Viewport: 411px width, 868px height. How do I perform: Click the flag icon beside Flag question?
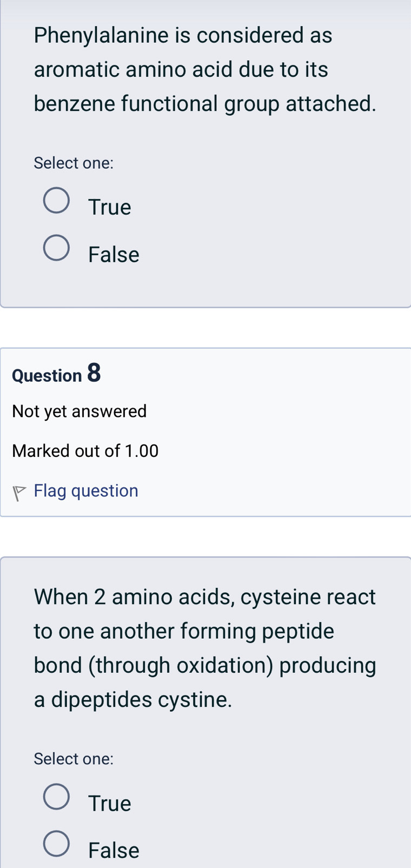(19, 493)
